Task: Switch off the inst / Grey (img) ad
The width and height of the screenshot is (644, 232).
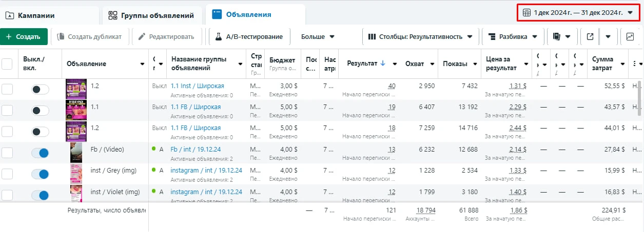Action: coord(40,174)
